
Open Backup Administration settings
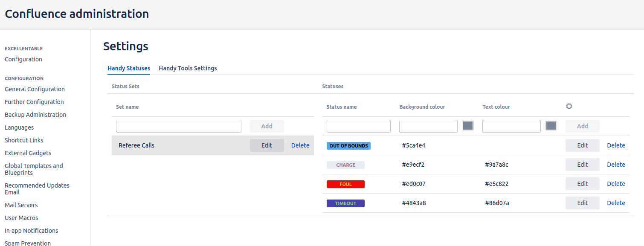pos(35,115)
